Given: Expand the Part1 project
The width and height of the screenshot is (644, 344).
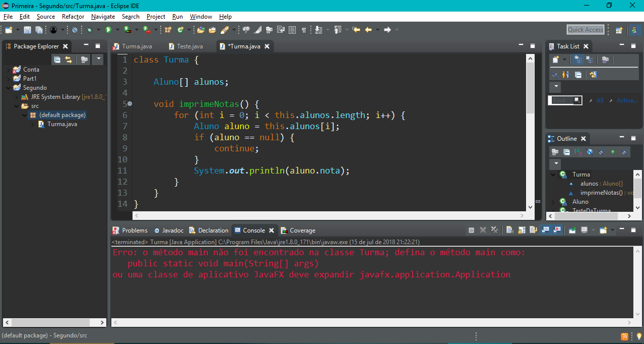Looking at the screenshot, I should [x=9, y=79].
